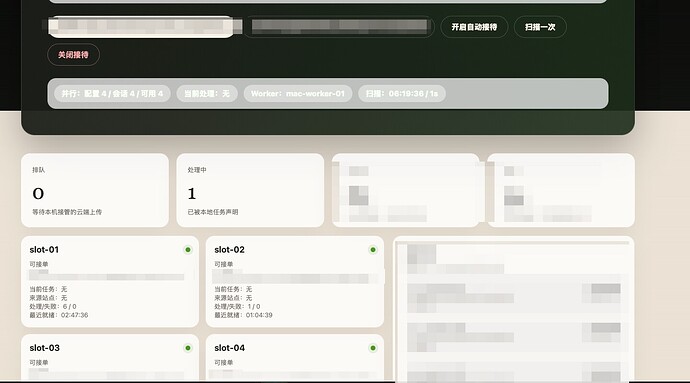Open the 处理中 processing count card
The width and height of the screenshot is (690, 383).
click(x=250, y=190)
